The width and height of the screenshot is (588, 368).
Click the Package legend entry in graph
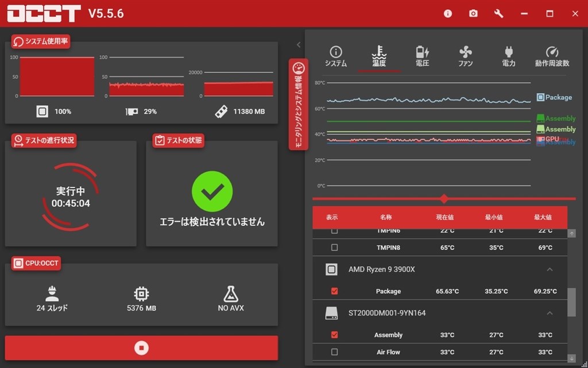pyautogui.click(x=554, y=97)
